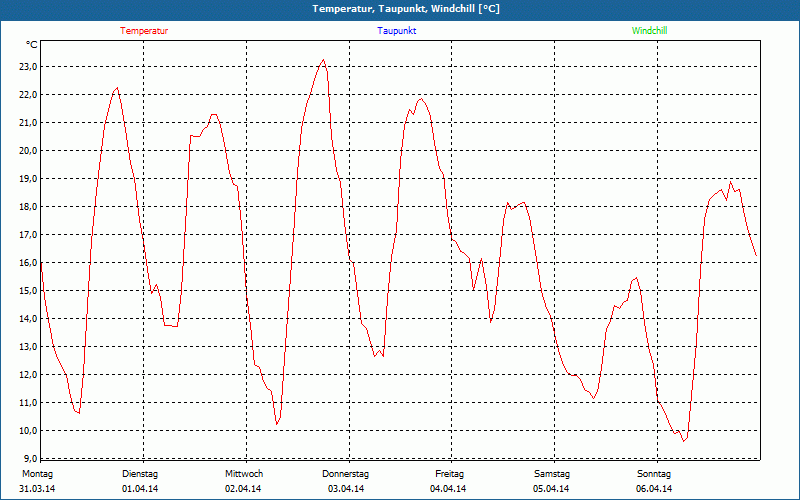Click the 11,0 y-axis value
This screenshot has width=800, height=500.
click(29, 403)
